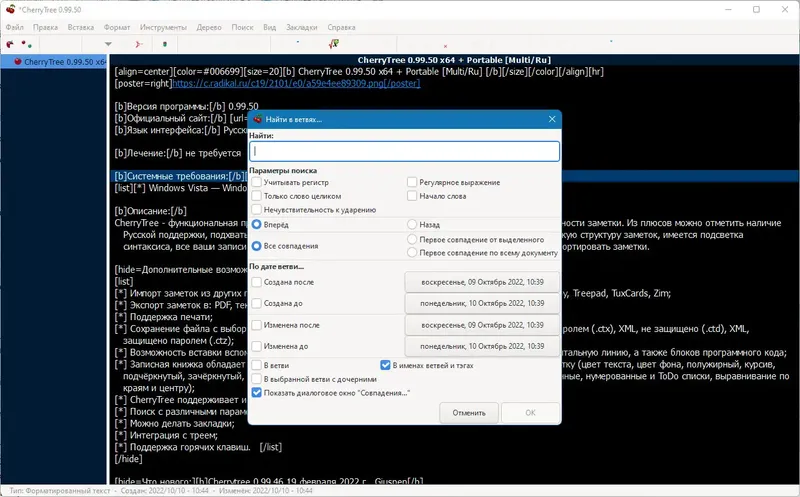Confirm search with the OK button
The height and width of the screenshot is (497, 800).
(530, 413)
